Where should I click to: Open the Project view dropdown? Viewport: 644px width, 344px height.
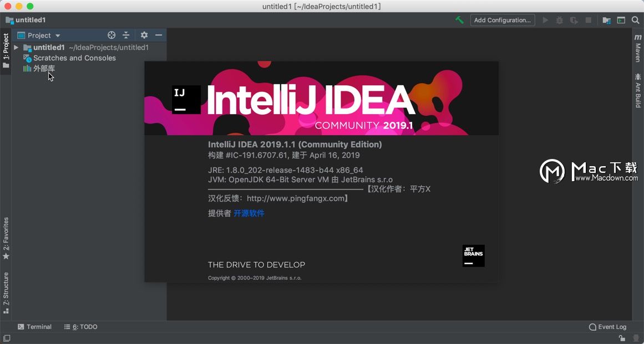[39, 35]
